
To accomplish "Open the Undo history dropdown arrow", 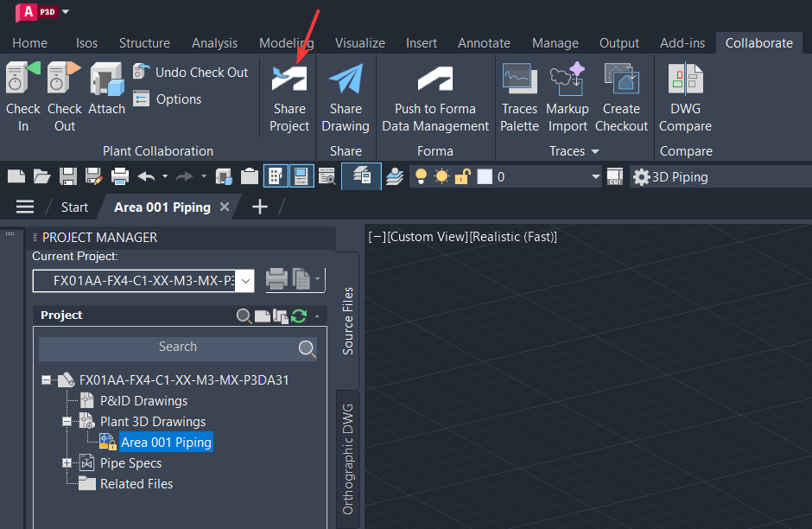I will tap(165, 176).
